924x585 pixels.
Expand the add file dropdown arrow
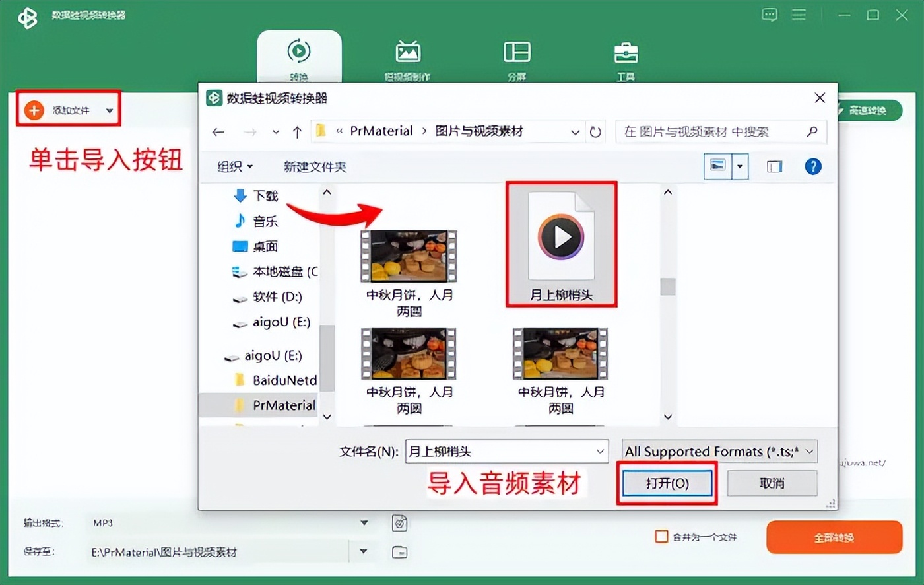click(x=110, y=111)
